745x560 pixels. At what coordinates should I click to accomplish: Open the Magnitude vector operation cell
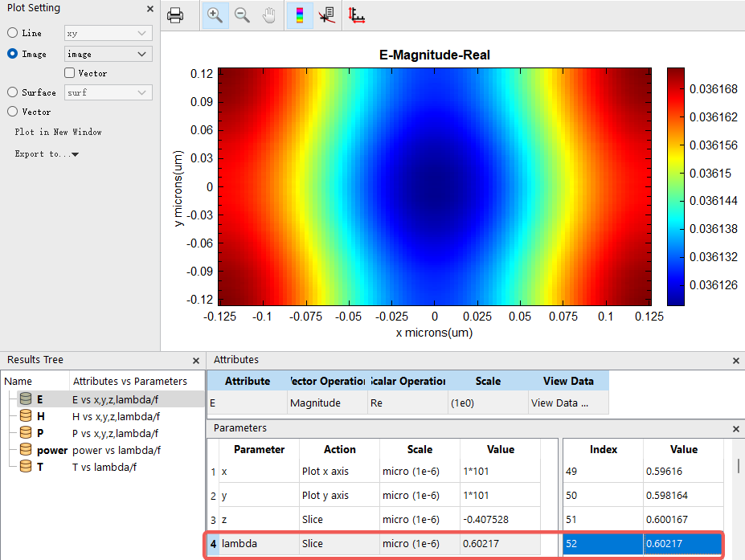[x=327, y=403]
